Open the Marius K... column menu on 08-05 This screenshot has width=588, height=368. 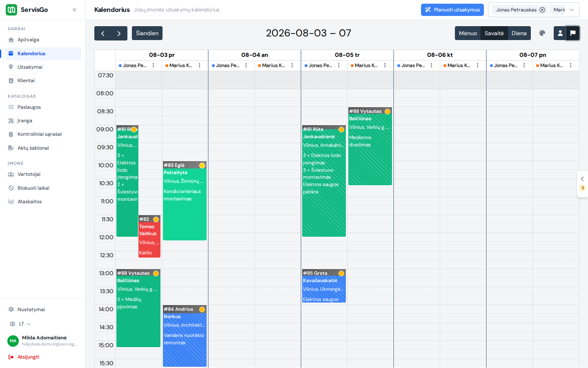click(x=385, y=65)
